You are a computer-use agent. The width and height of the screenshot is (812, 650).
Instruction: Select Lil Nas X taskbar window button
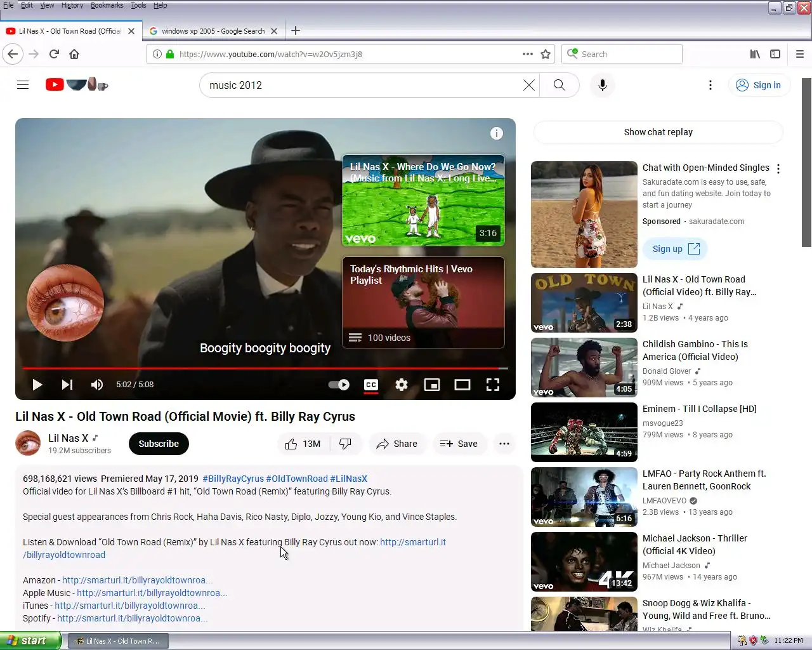pyautogui.click(x=118, y=641)
